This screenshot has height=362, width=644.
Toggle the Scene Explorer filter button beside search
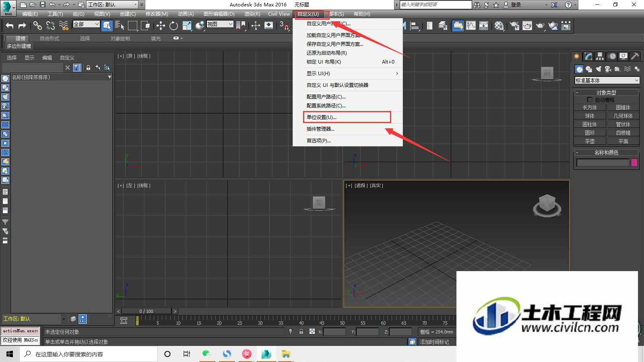click(77, 68)
